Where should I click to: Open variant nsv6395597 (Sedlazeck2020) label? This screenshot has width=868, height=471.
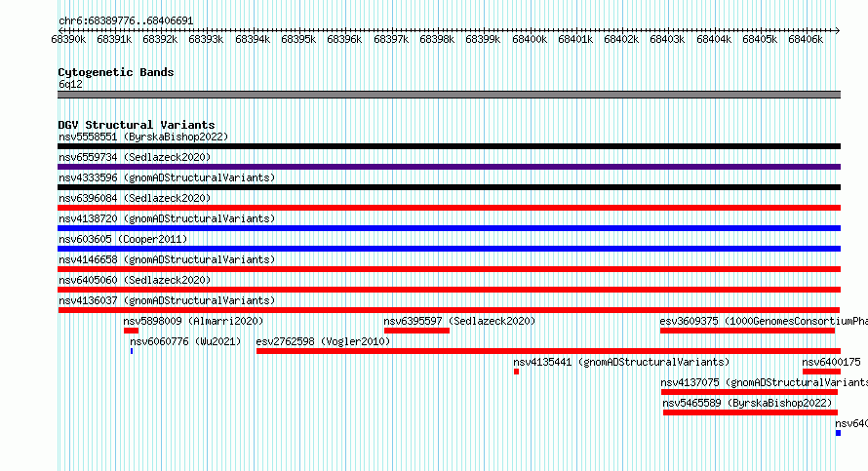coord(459,321)
